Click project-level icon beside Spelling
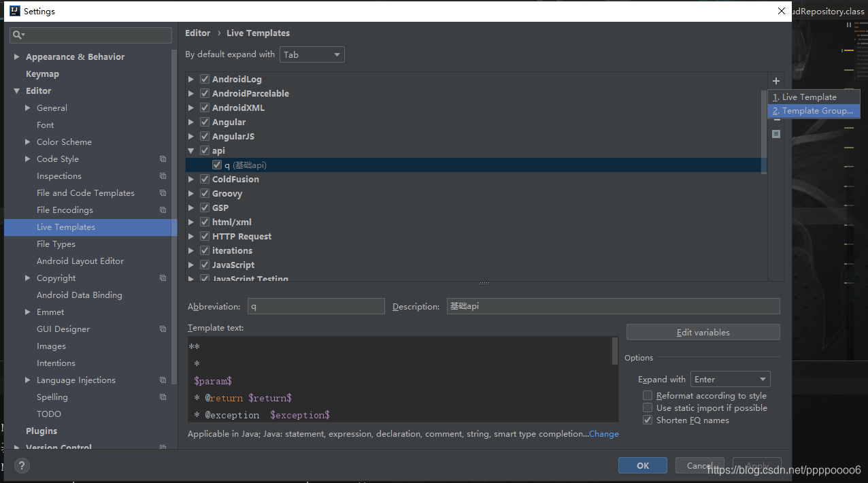868x483 pixels. [x=163, y=397]
